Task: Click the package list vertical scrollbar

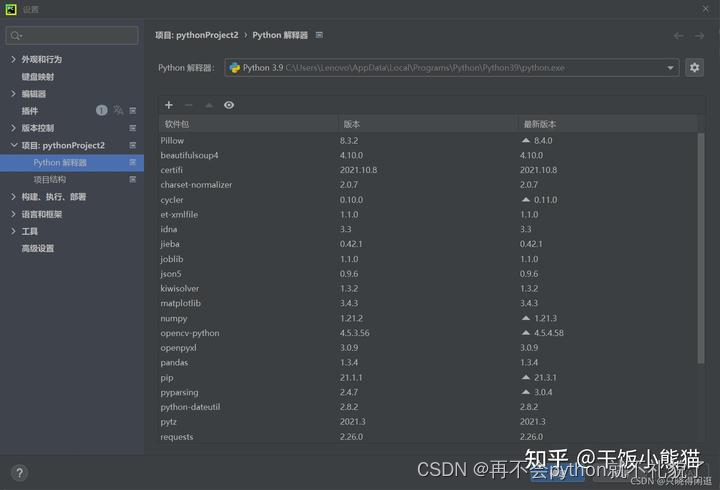Action: pos(701,248)
